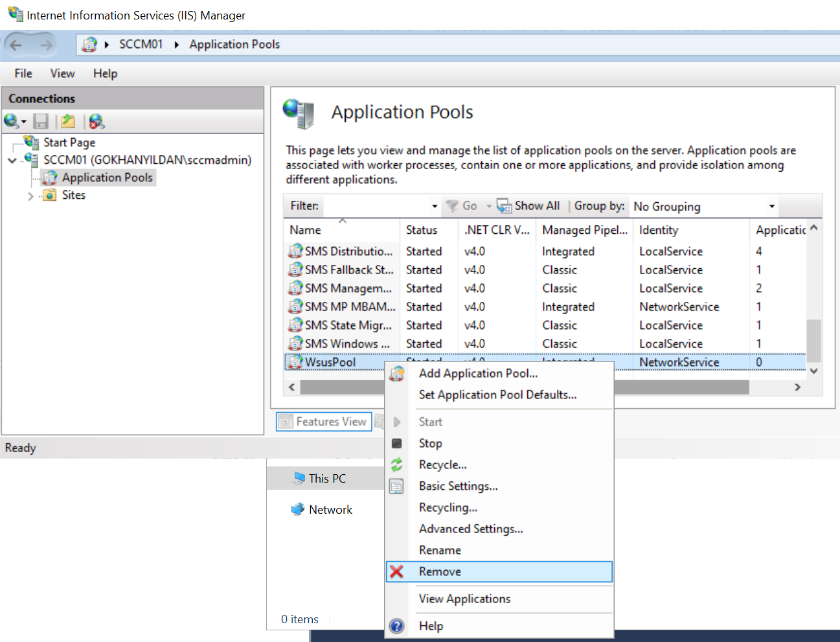Click the Basic Settings icon in context menu
The height and width of the screenshot is (642, 840).
(396, 486)
